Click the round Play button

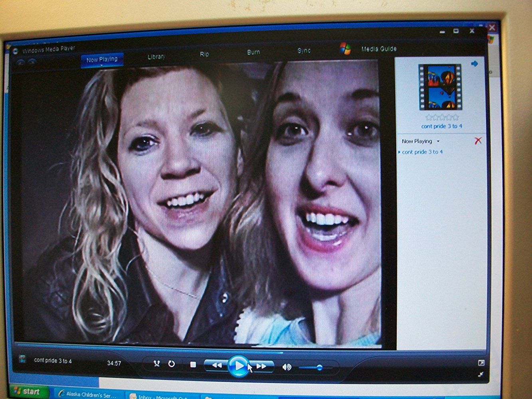click(x=238, y=365)
